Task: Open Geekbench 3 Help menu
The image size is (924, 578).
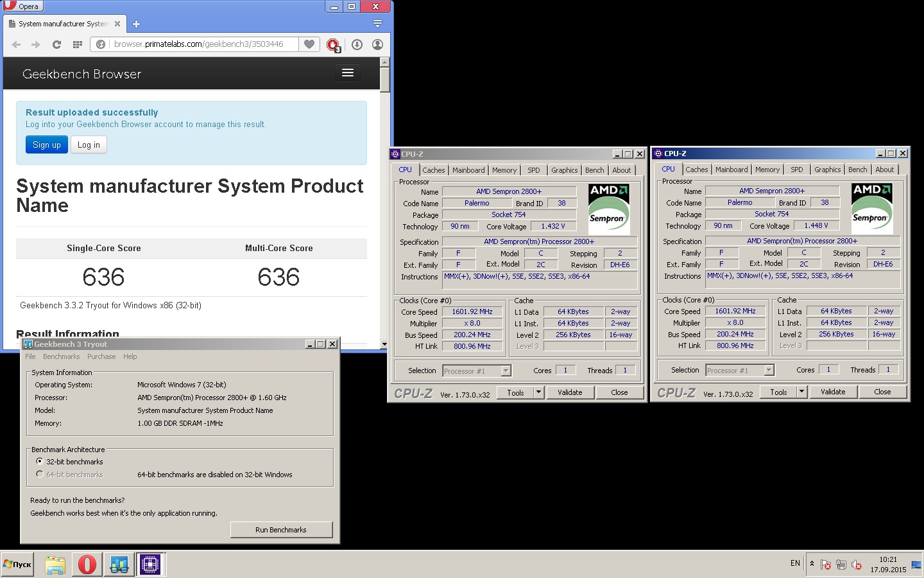Action: point(130,356)
